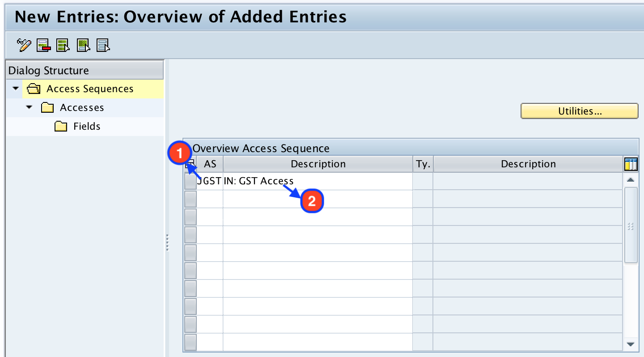Click the Deselect All toolbar icon

click(x=104, y=45)
